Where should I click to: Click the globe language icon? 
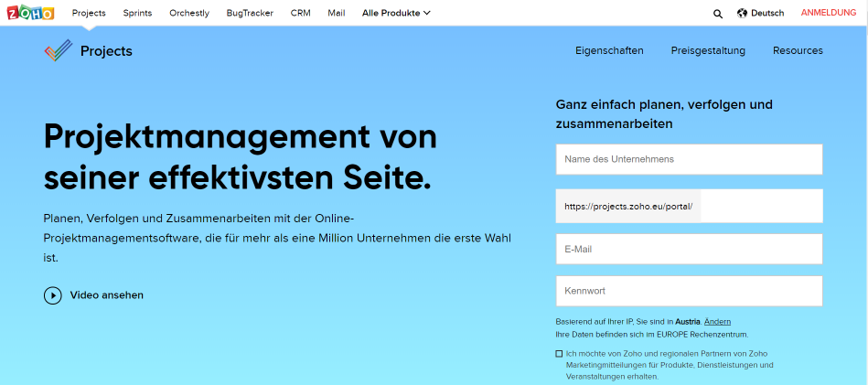click(743, 14)
